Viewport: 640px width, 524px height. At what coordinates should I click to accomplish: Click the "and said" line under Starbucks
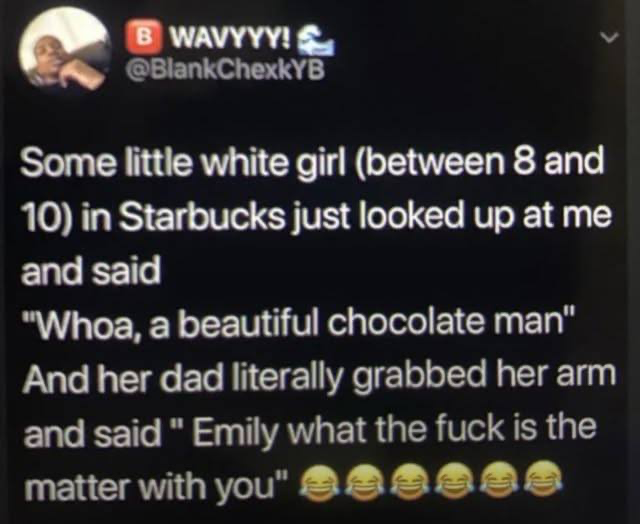click(x=90, y=271)
